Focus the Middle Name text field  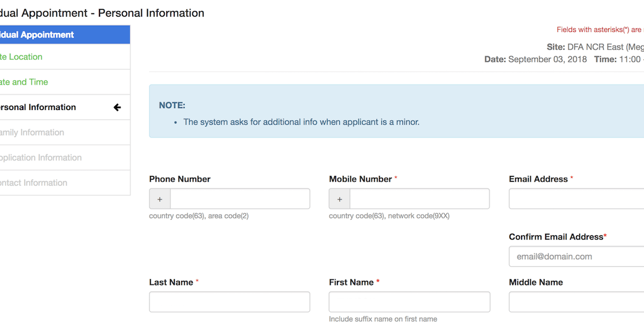[x=576, y=303]
